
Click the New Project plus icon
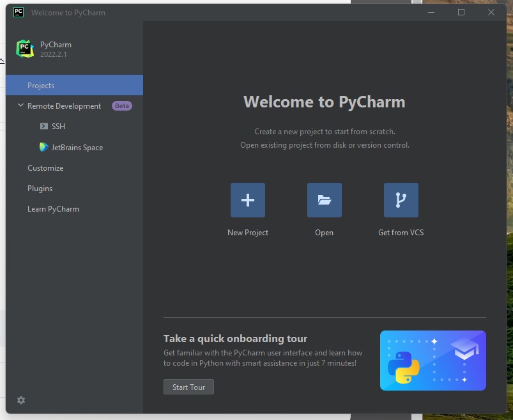(248, 200)
